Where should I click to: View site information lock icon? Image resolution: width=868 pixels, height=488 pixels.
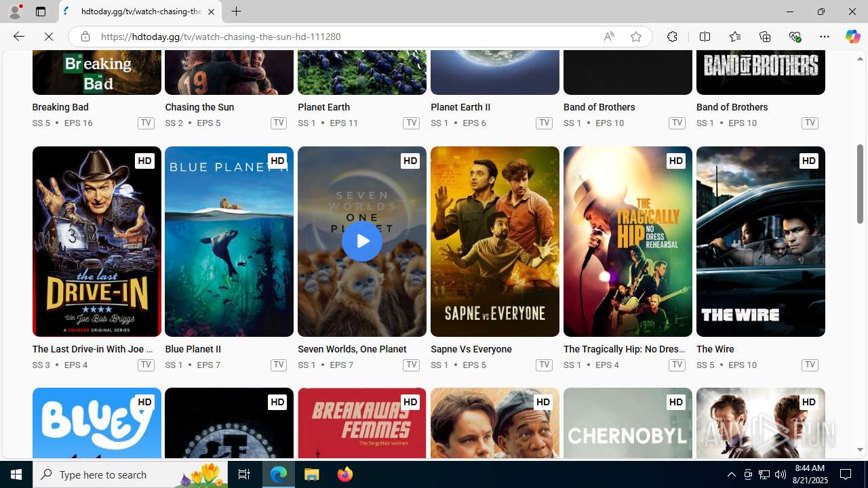85,37
